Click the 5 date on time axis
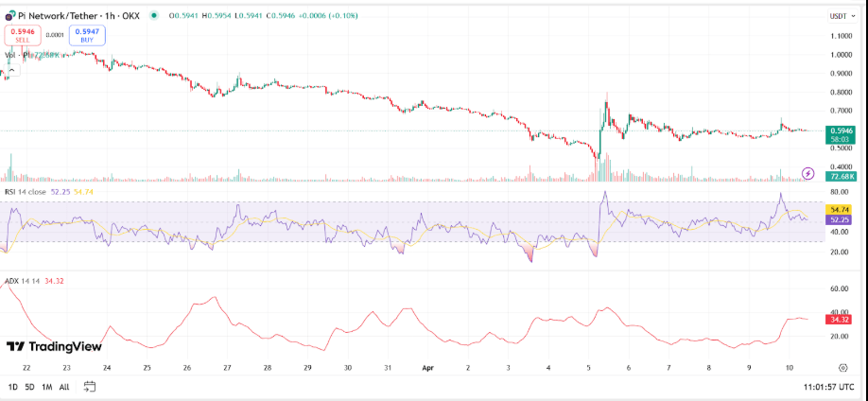Viewport: 868px width, 401px height. [589, 367]
